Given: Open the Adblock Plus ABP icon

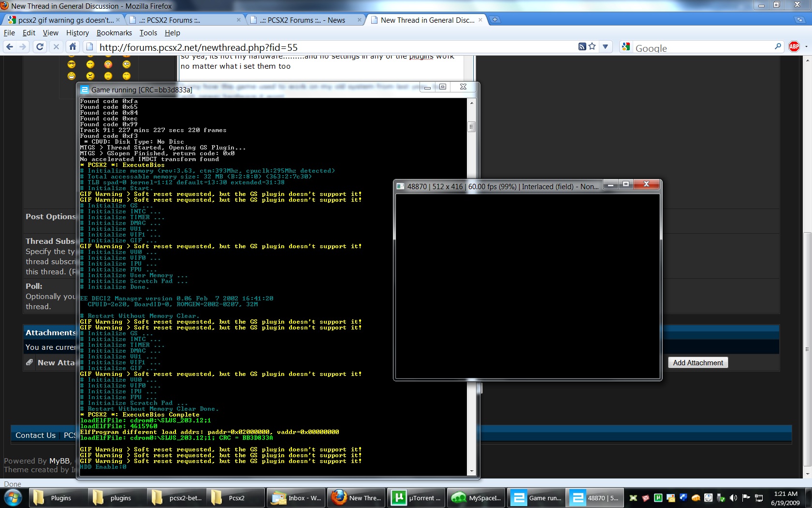Looking at the screenshot, I should point(794,46).
